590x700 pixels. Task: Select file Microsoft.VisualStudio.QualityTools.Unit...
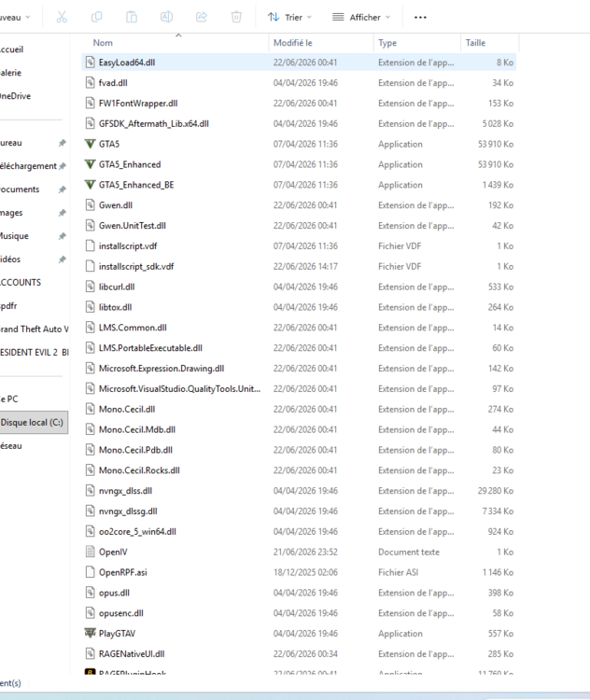point(299,388)
